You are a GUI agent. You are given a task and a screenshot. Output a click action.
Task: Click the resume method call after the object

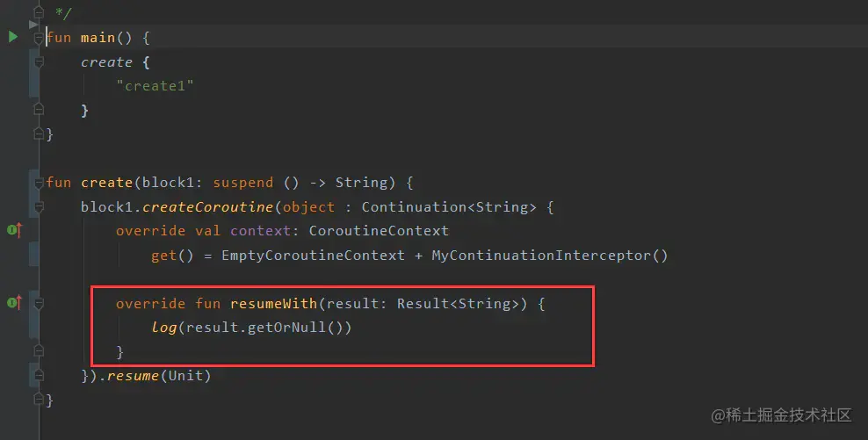point(134,376)
